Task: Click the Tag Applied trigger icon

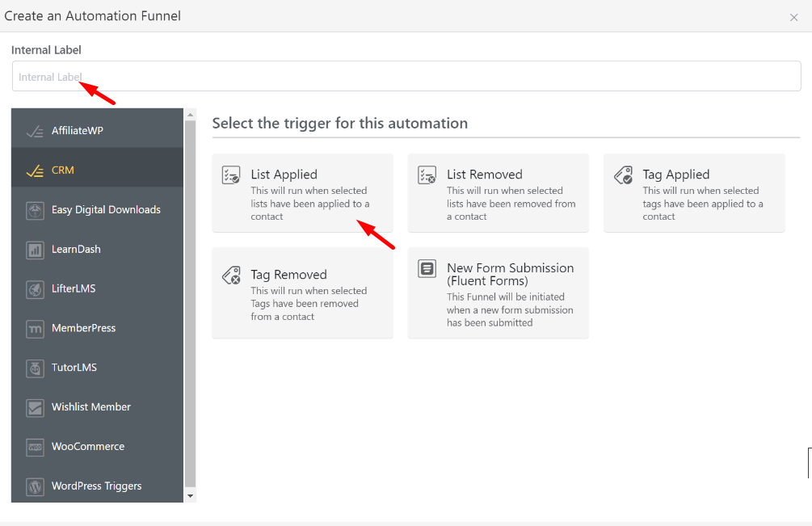Action: [x=623, y=175]
